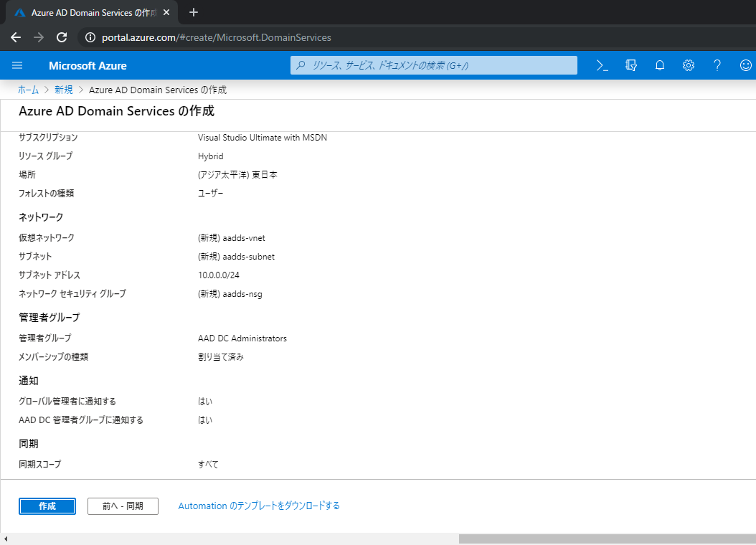Image resolution: width=756 pixels, height=545 pixels.
Task: Click the browser address bar URL
Action: (x=216, y=37)
